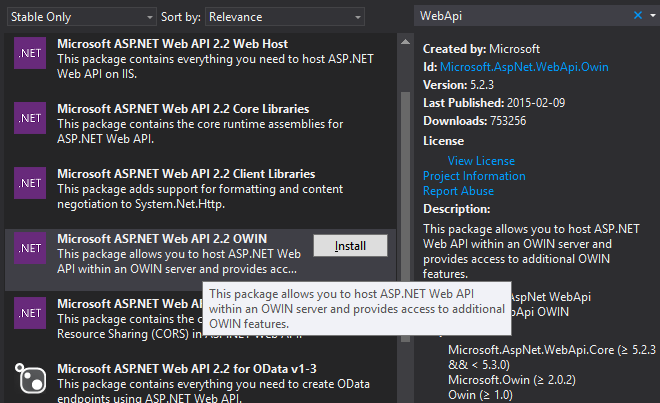Open the Microsoft.AspNet.WebApi.Owin Id link
The height and width of the screenshot is (403, 660).
coord(523,67)
